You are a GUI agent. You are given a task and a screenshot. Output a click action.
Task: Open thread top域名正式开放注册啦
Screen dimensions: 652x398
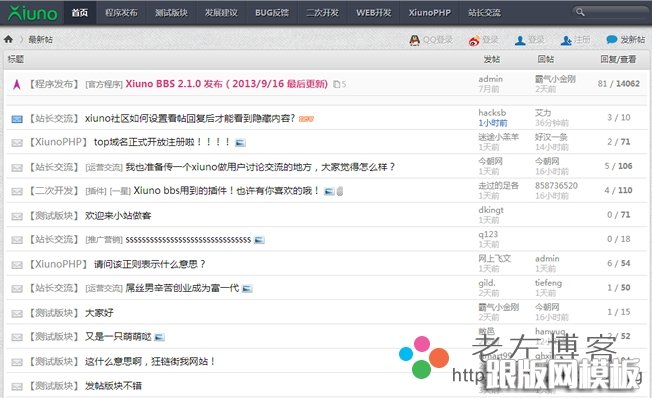coord(162,142)
